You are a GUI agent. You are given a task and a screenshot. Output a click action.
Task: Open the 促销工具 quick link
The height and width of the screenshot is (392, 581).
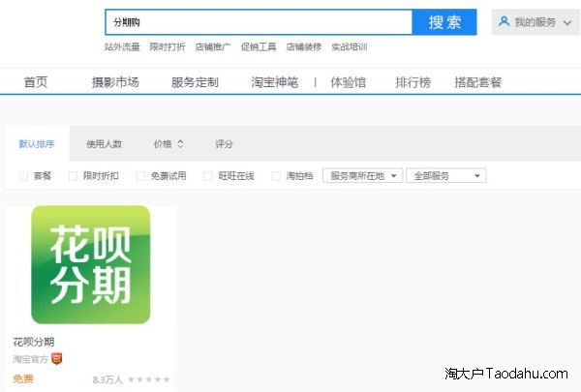coord(259,47)
